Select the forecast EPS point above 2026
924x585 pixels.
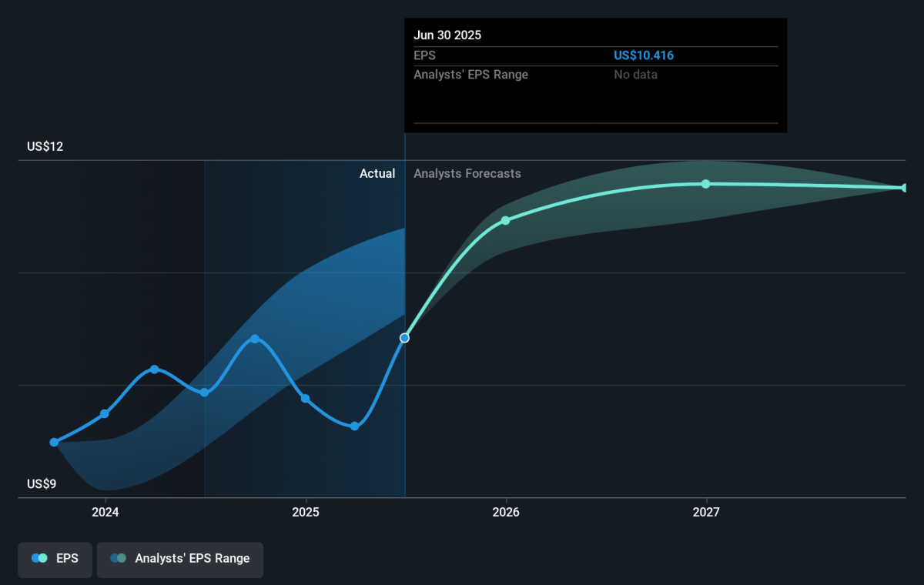click(x=506, y=221)
